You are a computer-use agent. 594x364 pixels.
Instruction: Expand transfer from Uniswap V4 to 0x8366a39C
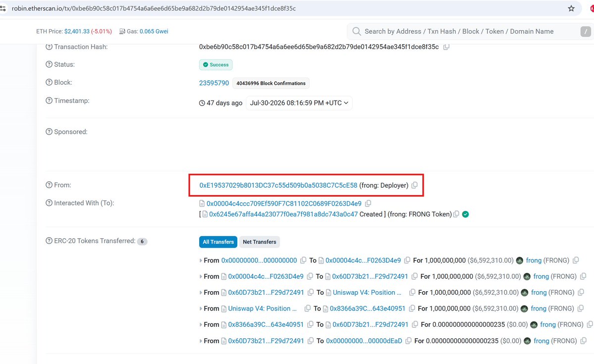[201, 309]
